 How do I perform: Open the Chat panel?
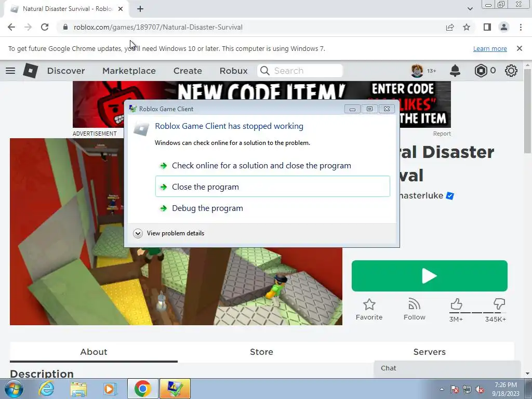point(447,368)
